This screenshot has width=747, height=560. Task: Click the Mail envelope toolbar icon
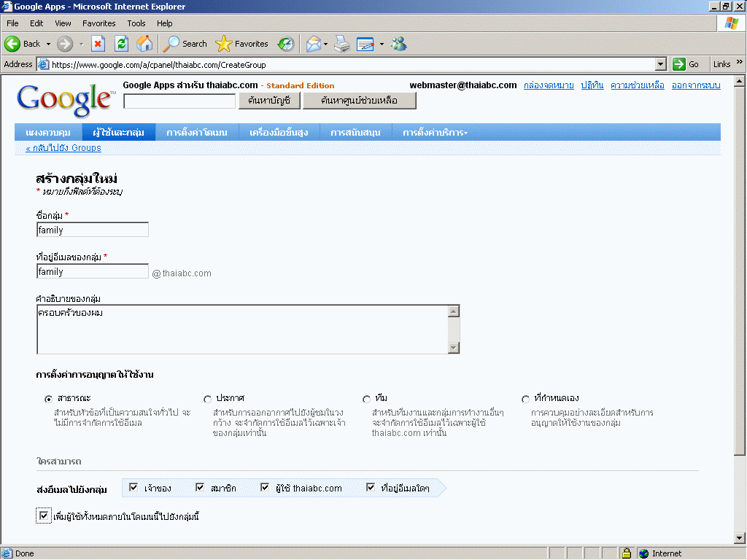tap(313, 44)
